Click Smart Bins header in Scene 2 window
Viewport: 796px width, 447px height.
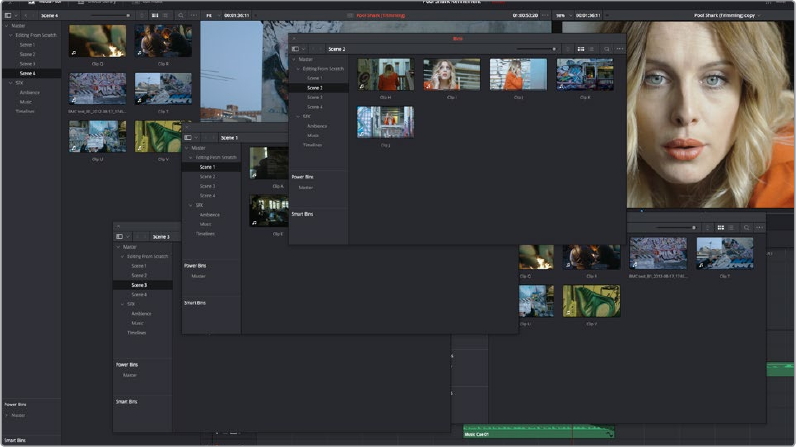tap(302, 214)
